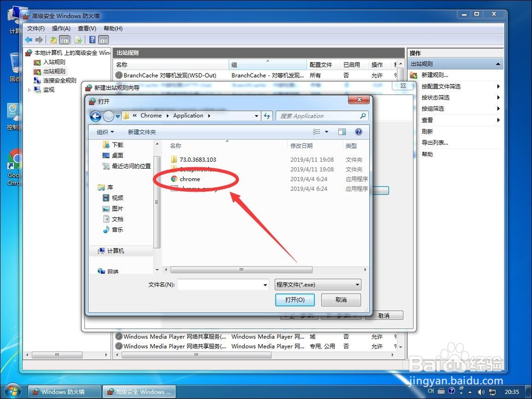Select the chrome application file in the dialog
The image size is (532, 399).
tap(190, 179)
